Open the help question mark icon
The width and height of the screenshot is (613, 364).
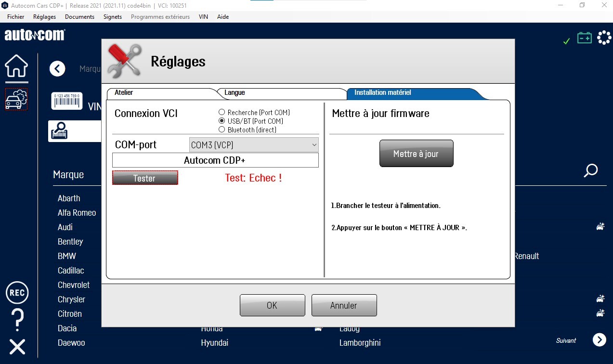[17, 319]
